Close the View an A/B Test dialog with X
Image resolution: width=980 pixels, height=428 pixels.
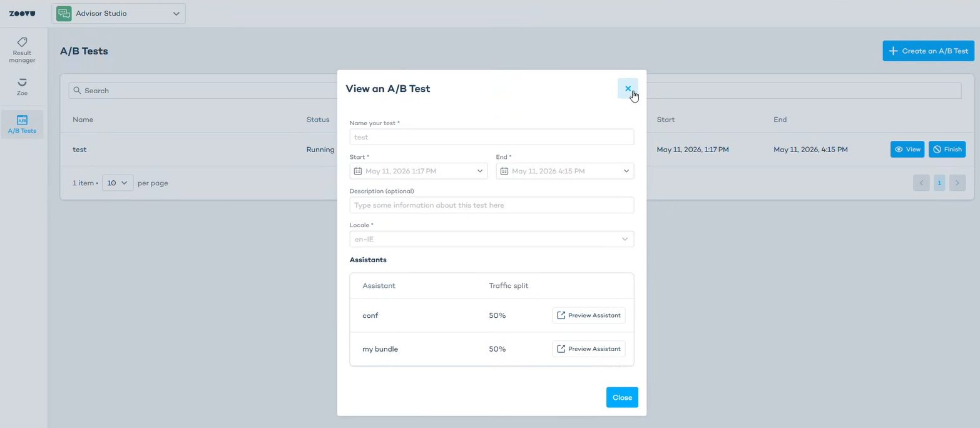628,88
